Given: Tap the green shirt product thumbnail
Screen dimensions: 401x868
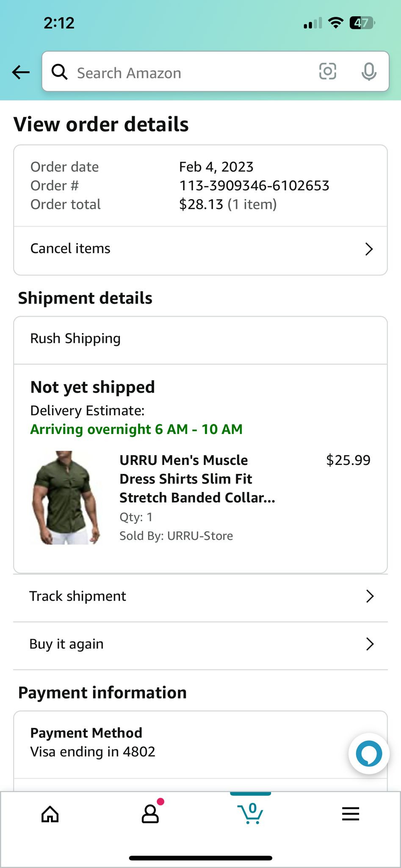Looking at the screenshot, I should (x=66, y=498).
